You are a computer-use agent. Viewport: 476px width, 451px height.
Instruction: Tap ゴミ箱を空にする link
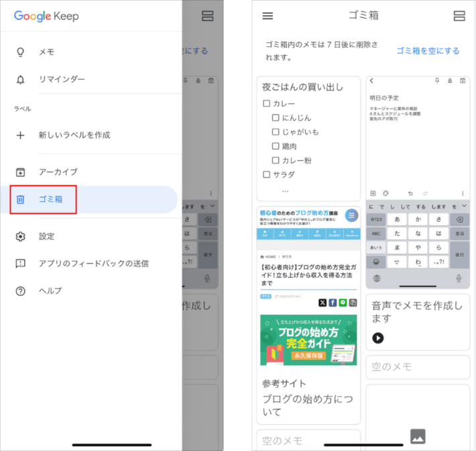click(x=428, y=51)
